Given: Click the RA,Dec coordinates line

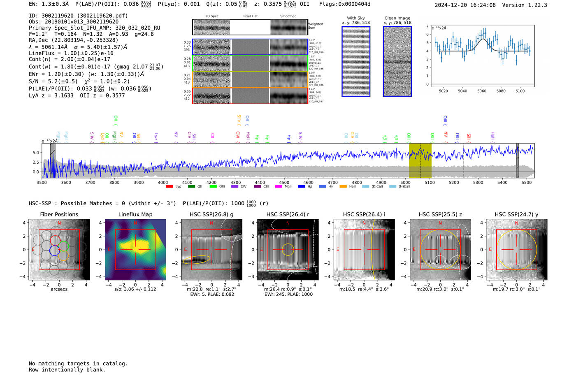Looking at the screenshot, I should [x=74, y=40].
